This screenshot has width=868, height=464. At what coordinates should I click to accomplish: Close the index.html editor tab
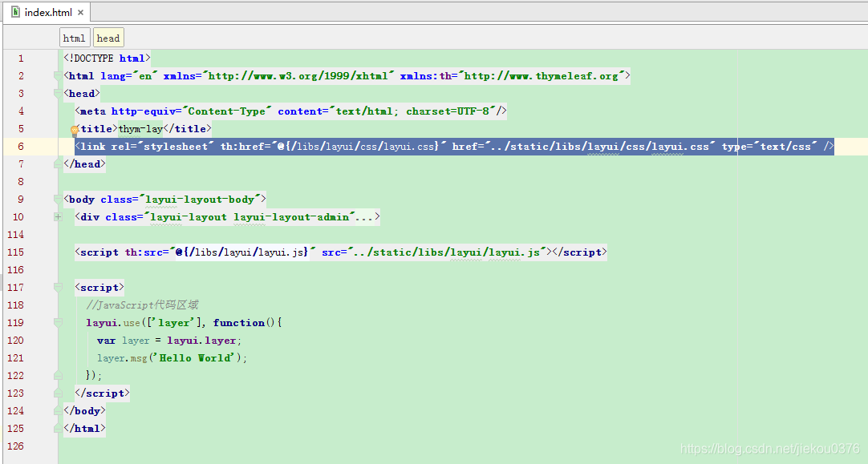(x=81, y=12)
